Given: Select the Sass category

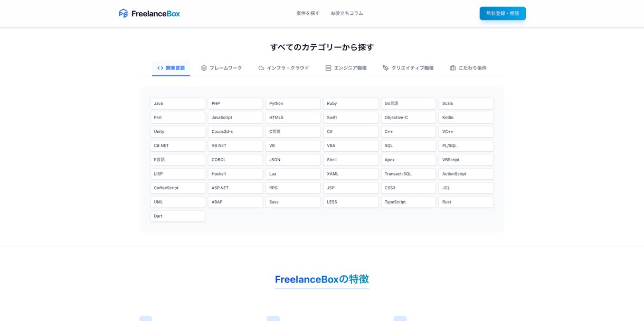Looking at the screenshot, I should pyautogui.click(x=293, y=202).
